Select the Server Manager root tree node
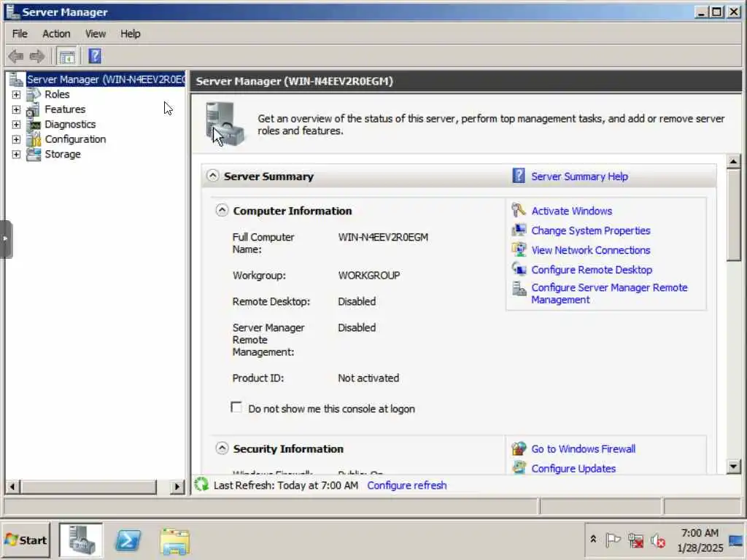Image resolution: width=747 pixels, height=560 pixels. pos(106,79)
